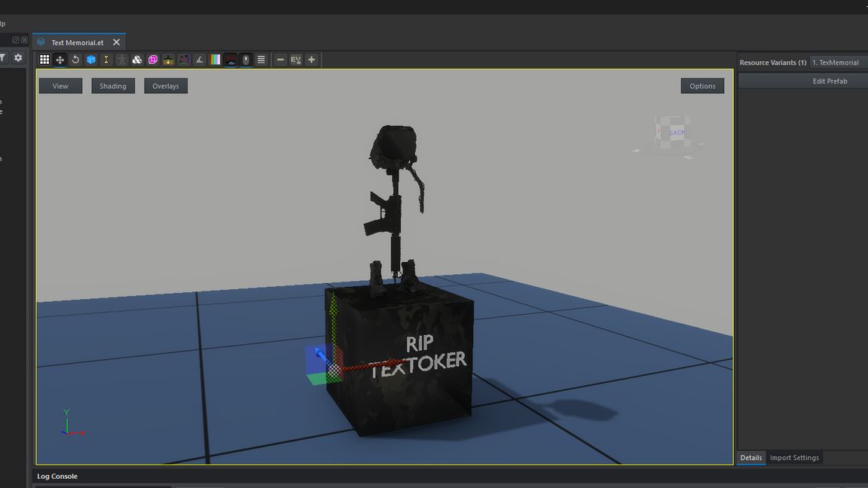The width and height of the screenshot is (868, 488).
Task: Decrease exposure with the minus button
Action: (280, 59)
